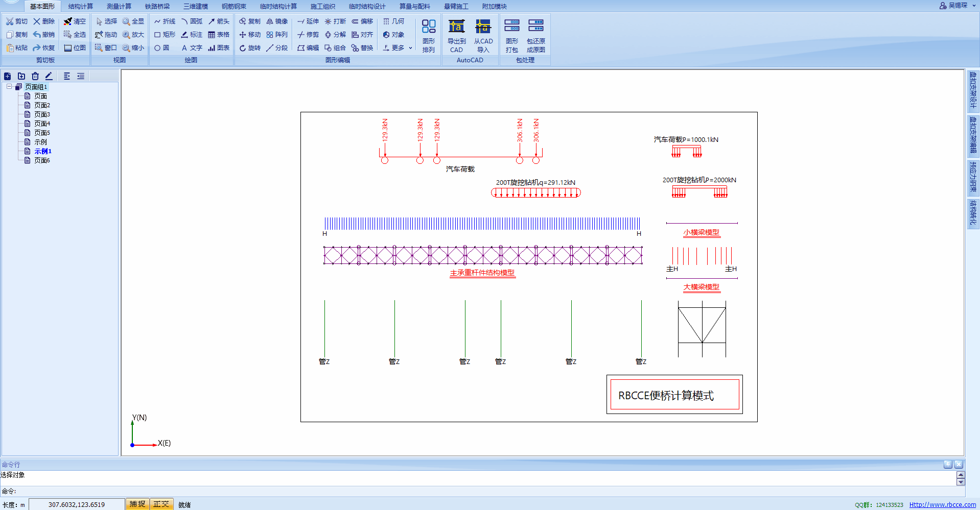
Task: Activate the 旋转 rotate tool
Action: (249, 48)
